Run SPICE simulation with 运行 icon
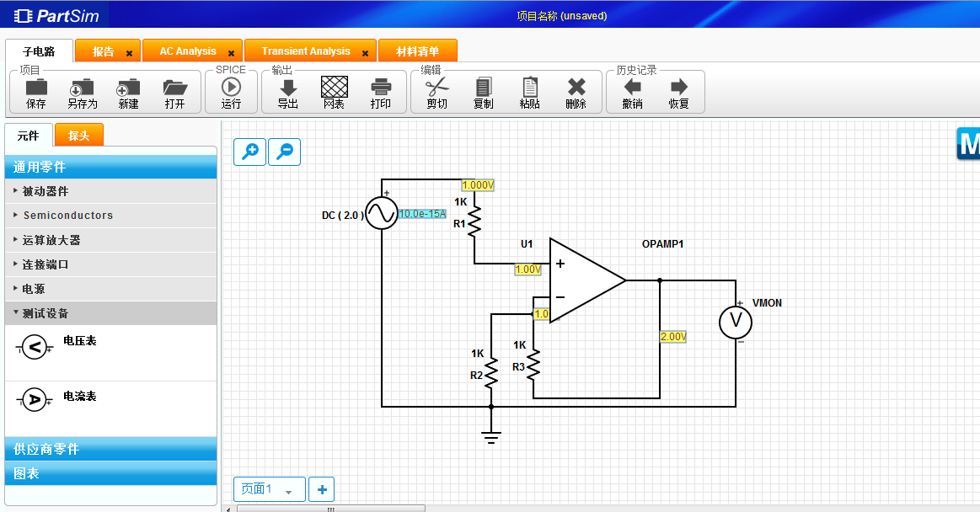 tap(231, 87)
